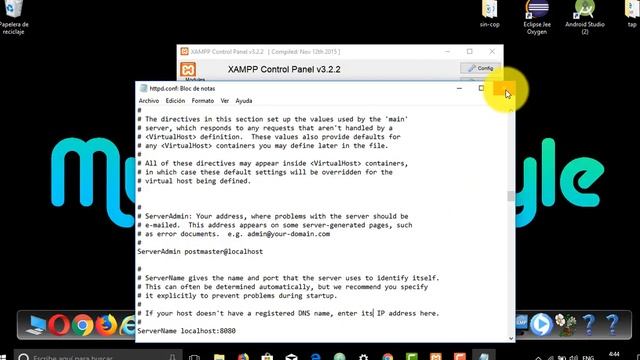The height and width of the screenshot is (360, 640).
Task: Open the Formato menu in Notepad
Action: click(x=203, y=101)
